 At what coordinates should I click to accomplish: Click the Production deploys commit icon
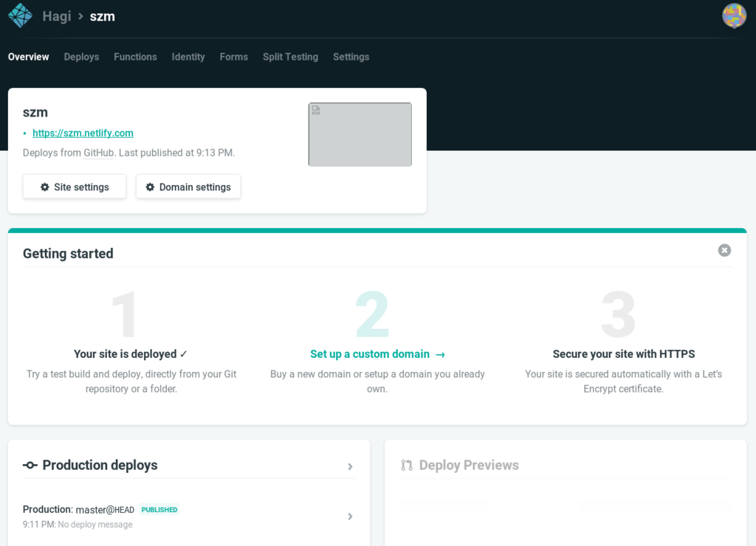(30, 465)
